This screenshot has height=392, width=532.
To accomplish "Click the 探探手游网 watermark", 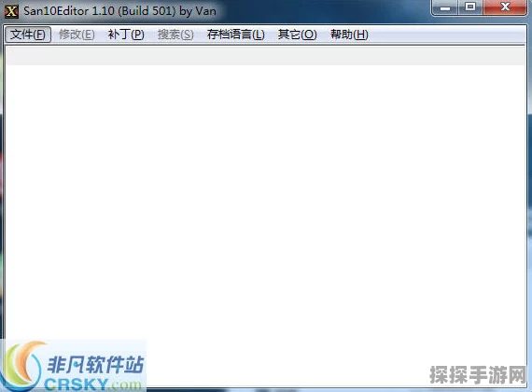I will coord(478,375).
